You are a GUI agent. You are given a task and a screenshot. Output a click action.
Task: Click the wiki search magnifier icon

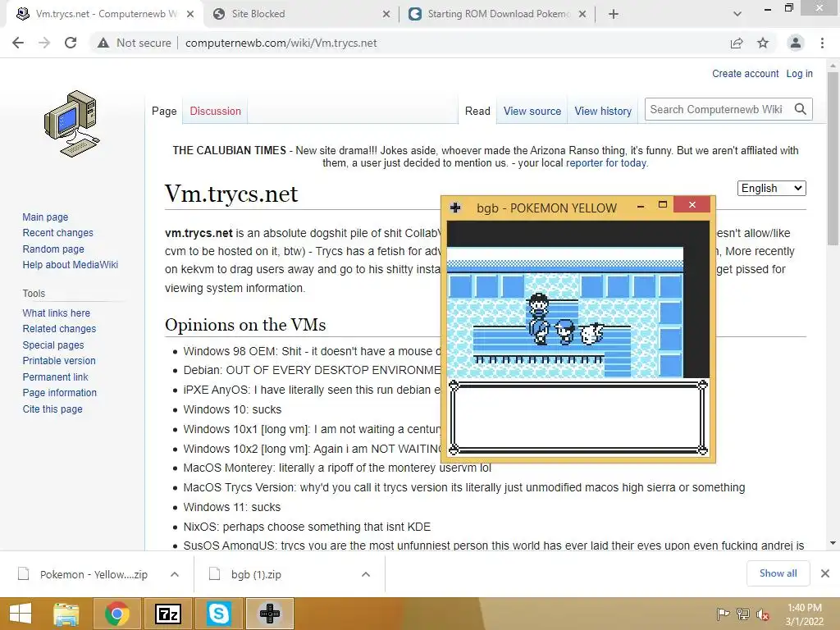pyautogui.click(x=801, y=109)
